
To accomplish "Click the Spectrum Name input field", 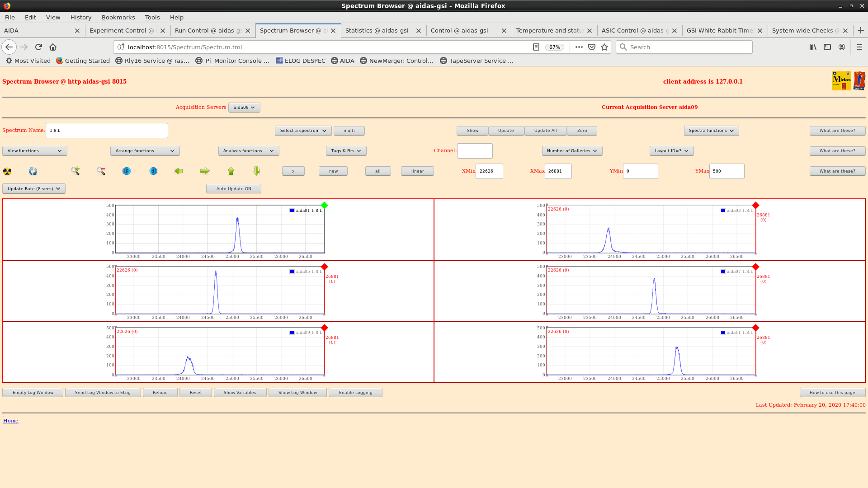I will point(107,131).
